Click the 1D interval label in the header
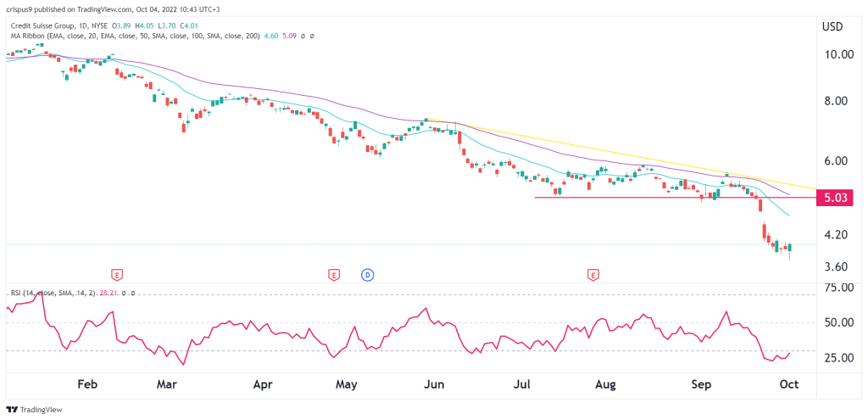Screen dimensions: 868x420 (x=82, y=26)
